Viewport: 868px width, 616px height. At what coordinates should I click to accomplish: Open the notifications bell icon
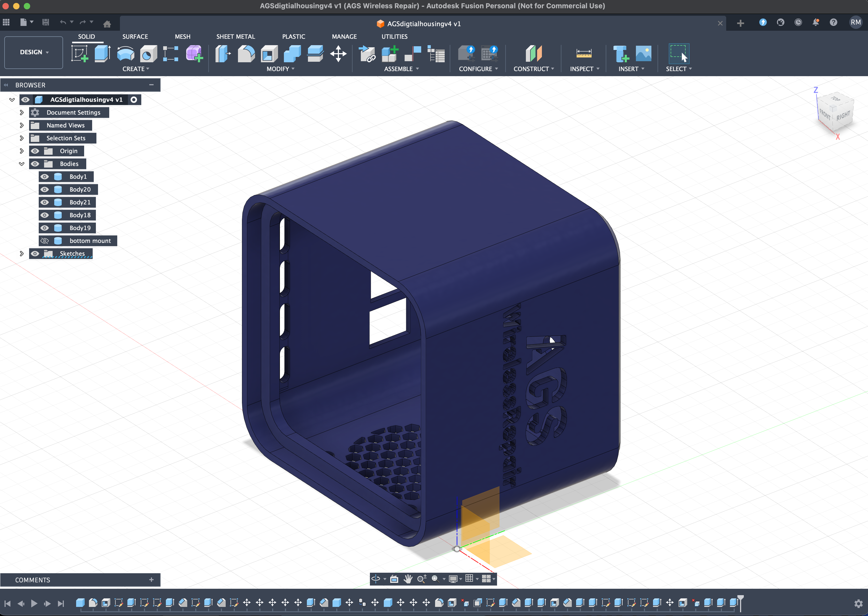816,22
